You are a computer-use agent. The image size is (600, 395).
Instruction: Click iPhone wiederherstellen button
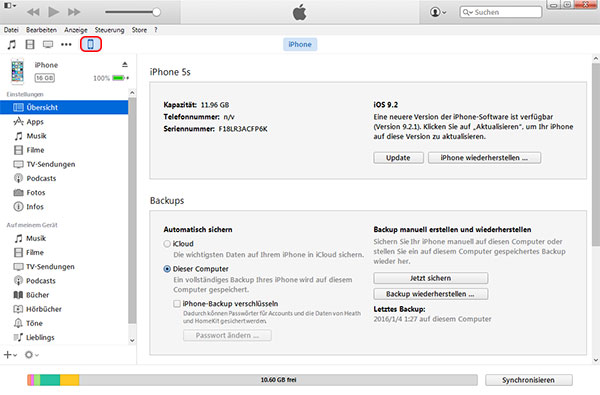point(484,158)
